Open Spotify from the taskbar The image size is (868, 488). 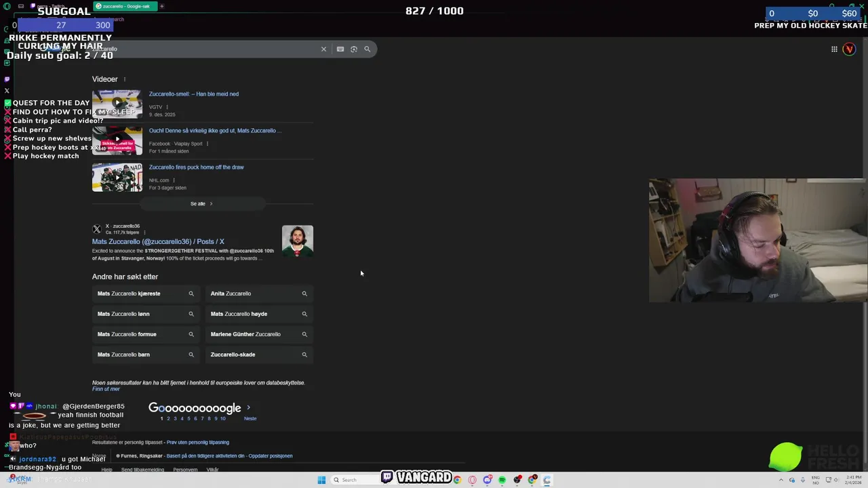(x=502, y=480)
